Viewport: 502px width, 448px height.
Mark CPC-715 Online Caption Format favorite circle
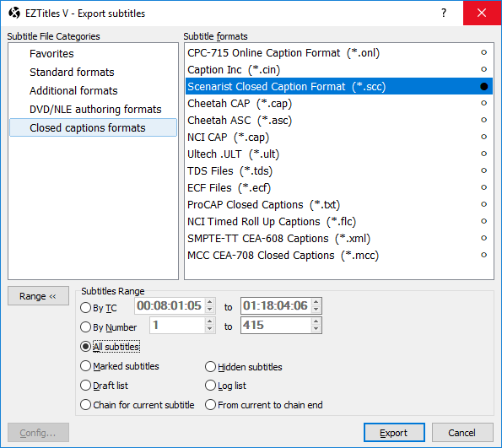click(483, 52)
